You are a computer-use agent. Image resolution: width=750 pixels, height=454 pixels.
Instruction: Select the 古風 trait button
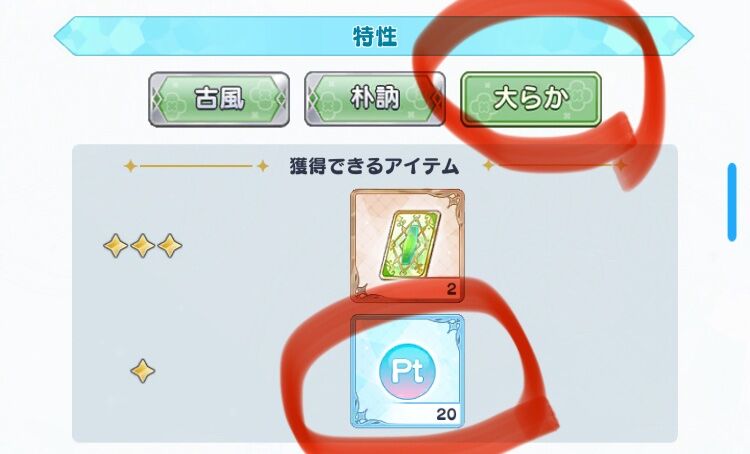click(219, 99)
